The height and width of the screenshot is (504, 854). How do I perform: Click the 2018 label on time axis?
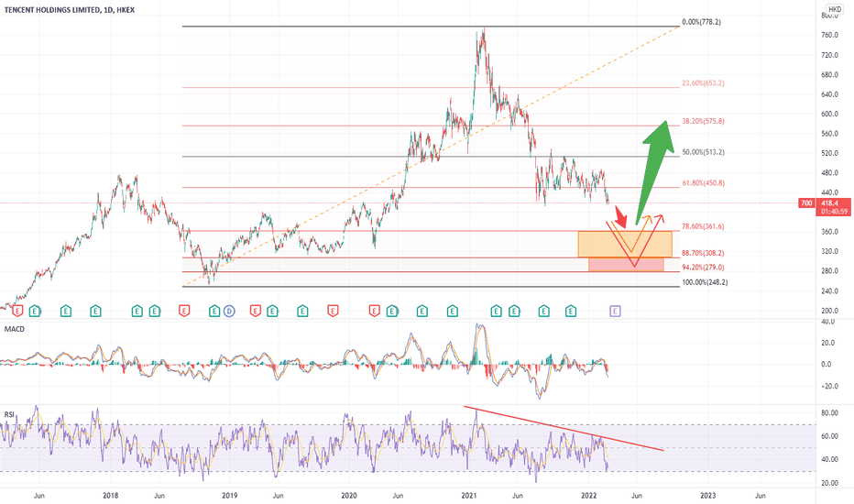point(111,496)
